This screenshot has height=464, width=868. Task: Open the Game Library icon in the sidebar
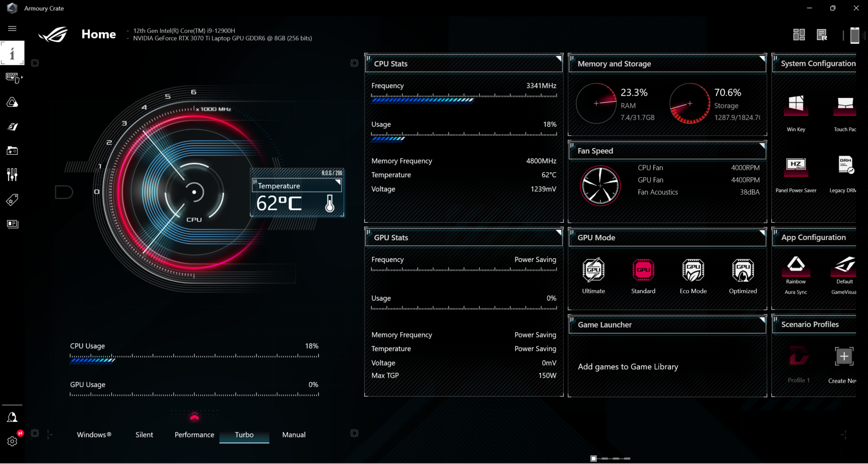point(12,150)
